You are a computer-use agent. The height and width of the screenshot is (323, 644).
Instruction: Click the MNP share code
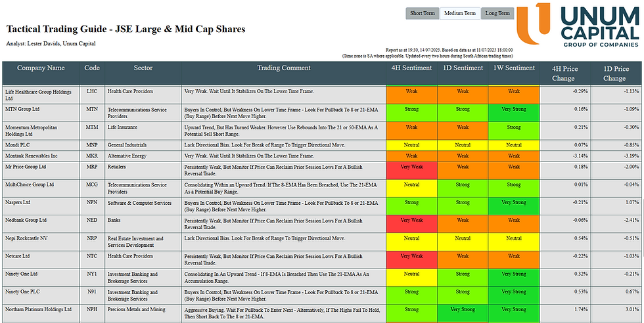coord(92,145)
